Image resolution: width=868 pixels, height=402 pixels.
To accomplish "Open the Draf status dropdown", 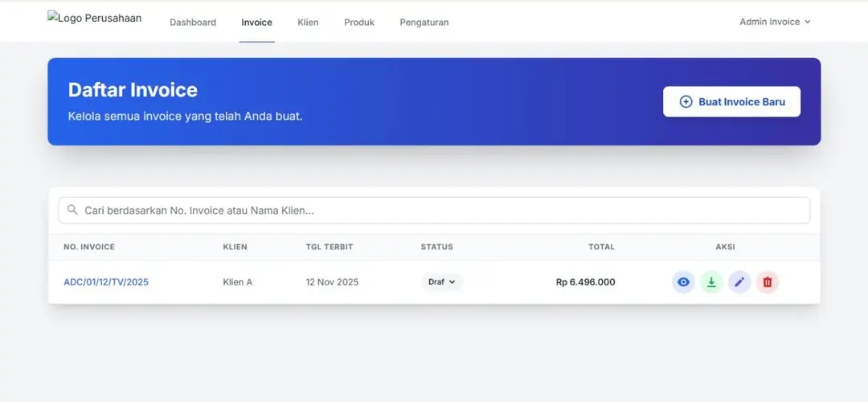I will (442, 282).
